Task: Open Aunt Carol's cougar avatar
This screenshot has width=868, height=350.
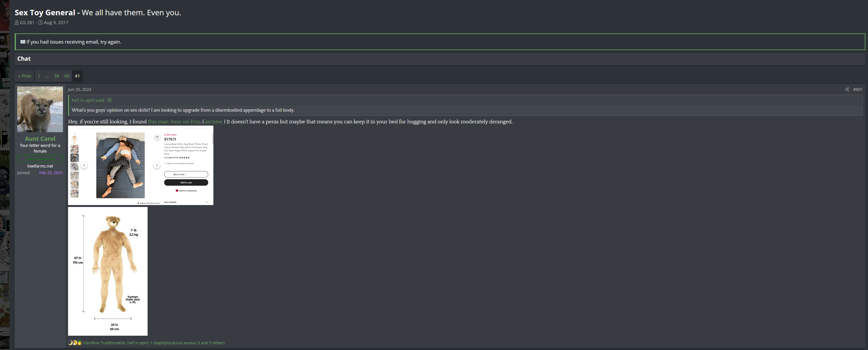Action: coord(40,109)
